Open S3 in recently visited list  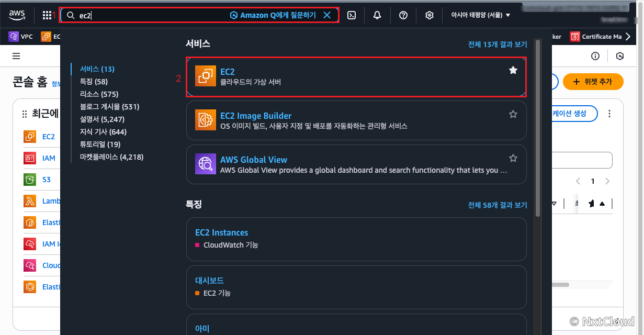click(x=47, y=180)
